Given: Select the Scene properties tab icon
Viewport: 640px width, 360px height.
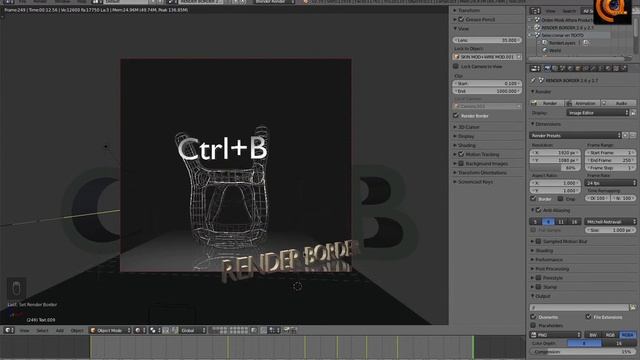Looking at the screenshot, I should 563,69.
